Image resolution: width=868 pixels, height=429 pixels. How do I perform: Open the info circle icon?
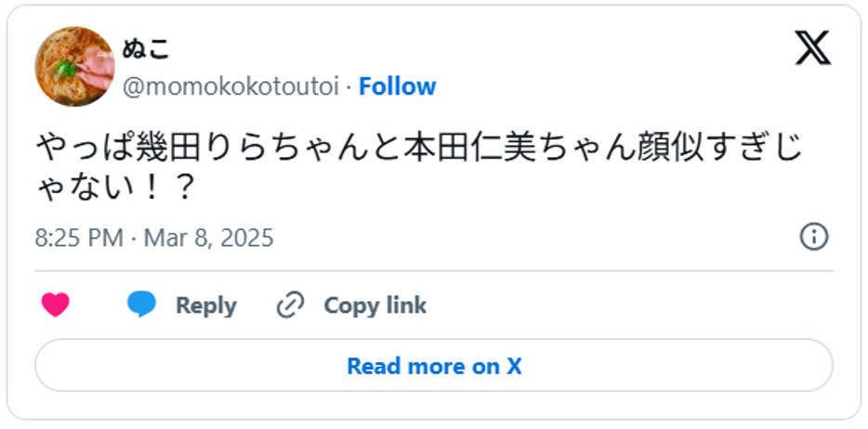[x=813, y=238]
